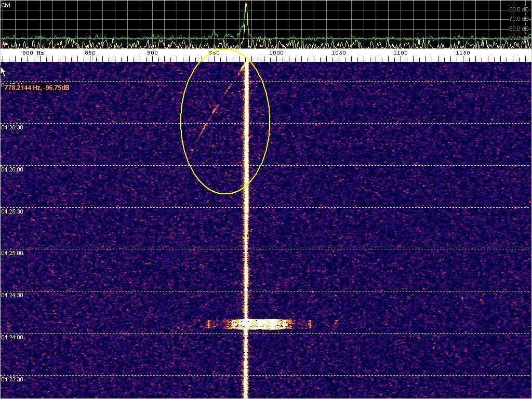Image resolution: width=532 pixels, height=399 pixels.
Task: Select the 04:24:30 time marker
Action: (12, 295)
